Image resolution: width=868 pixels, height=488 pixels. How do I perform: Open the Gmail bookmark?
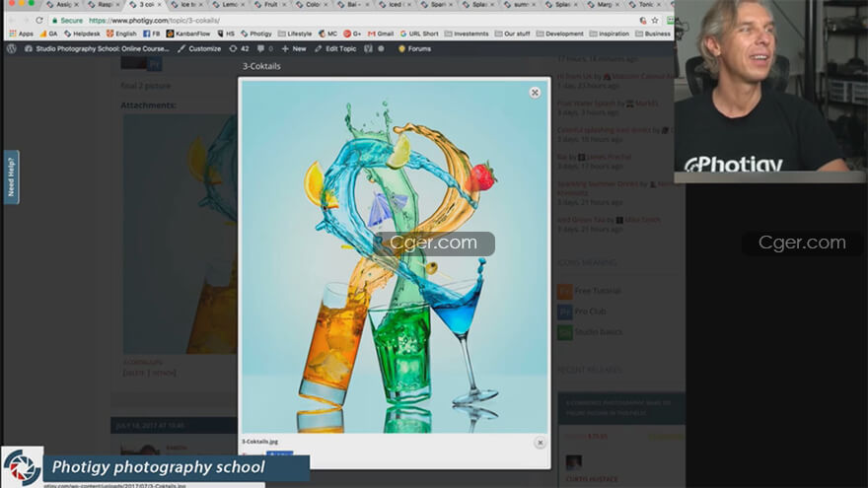point(381,34)
